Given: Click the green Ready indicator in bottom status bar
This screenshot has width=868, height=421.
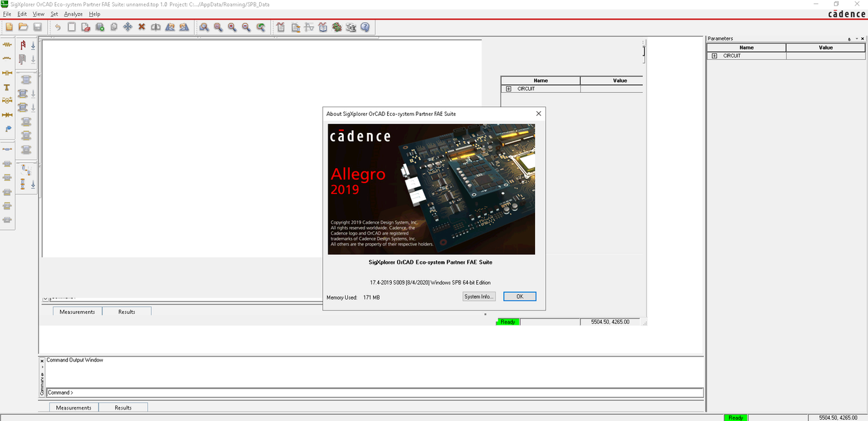Looking at the screenshot, I should [x=736, y=418].
